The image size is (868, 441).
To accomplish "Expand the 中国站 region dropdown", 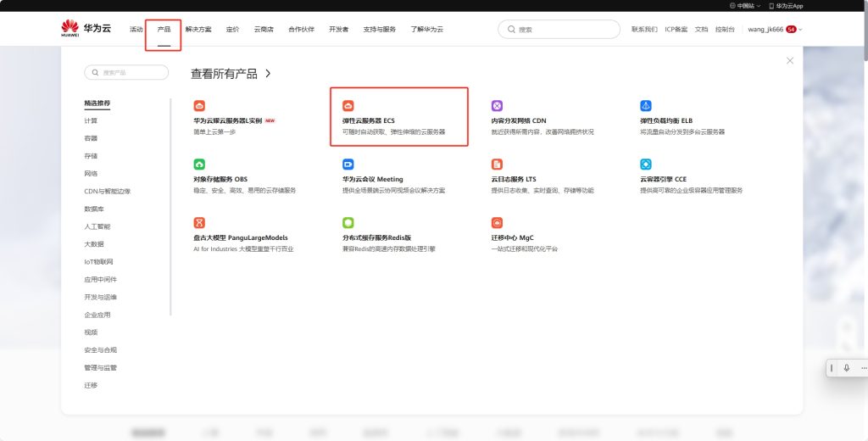I will [745, 6].
